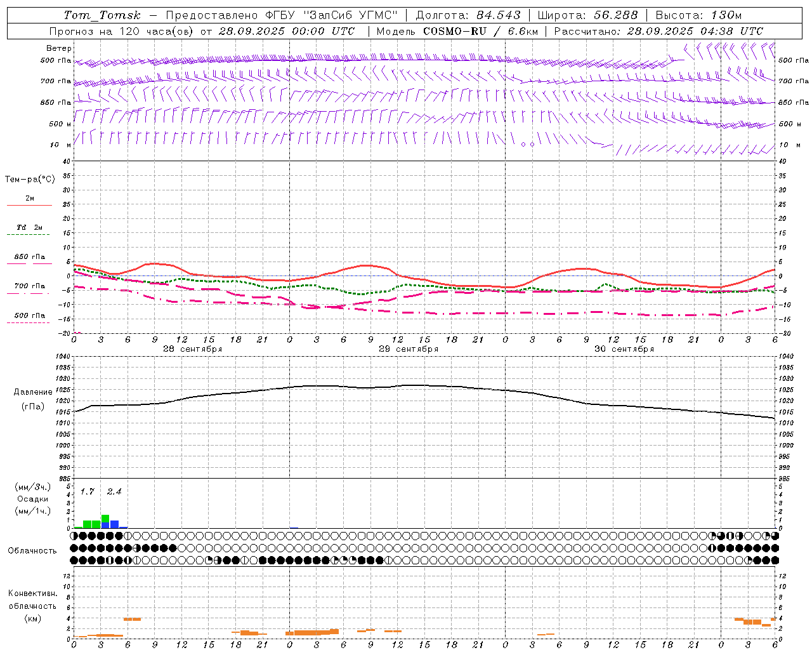Click the calm wind circle symbols at 10 m
Image resolution: width=812 pixels, height=650 pixels.
(527, 144)
